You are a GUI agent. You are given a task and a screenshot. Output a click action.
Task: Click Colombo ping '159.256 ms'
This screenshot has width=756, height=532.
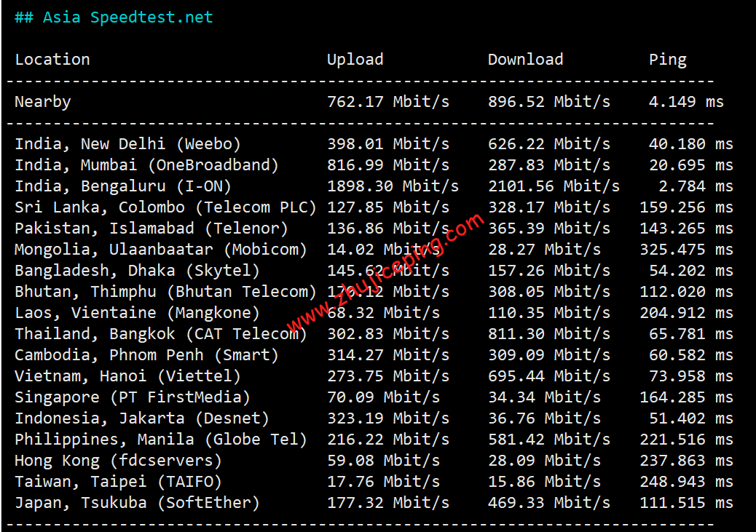[x=687, y=207]
